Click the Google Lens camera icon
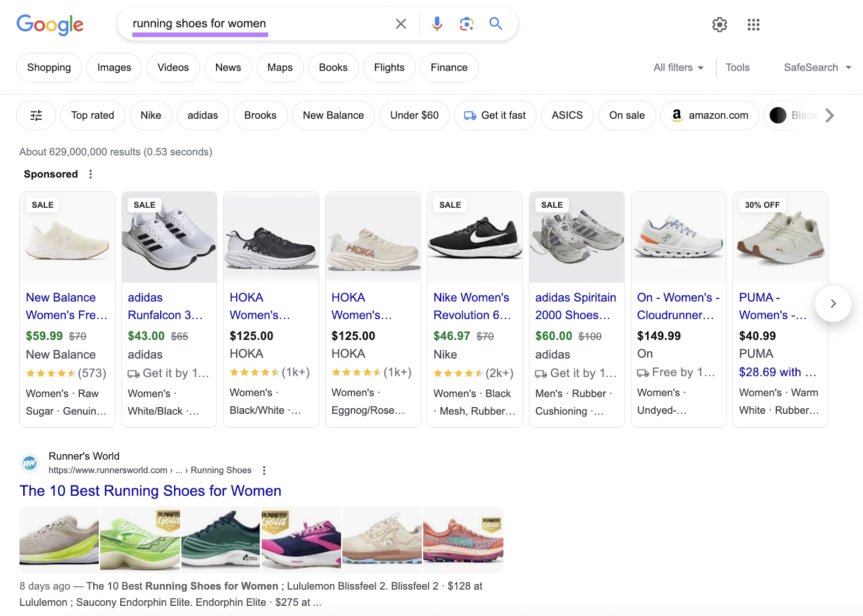The image size is (863, 616). click(466, 24)
